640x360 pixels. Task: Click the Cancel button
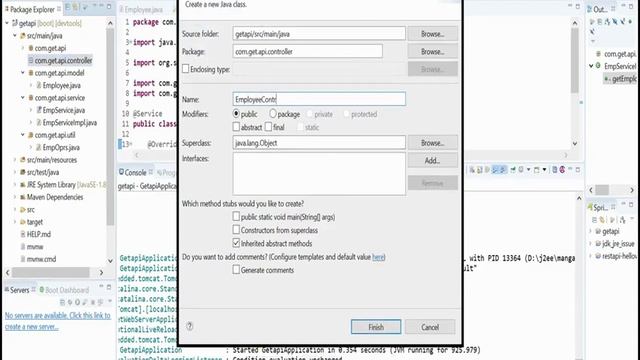click(430, 327)
